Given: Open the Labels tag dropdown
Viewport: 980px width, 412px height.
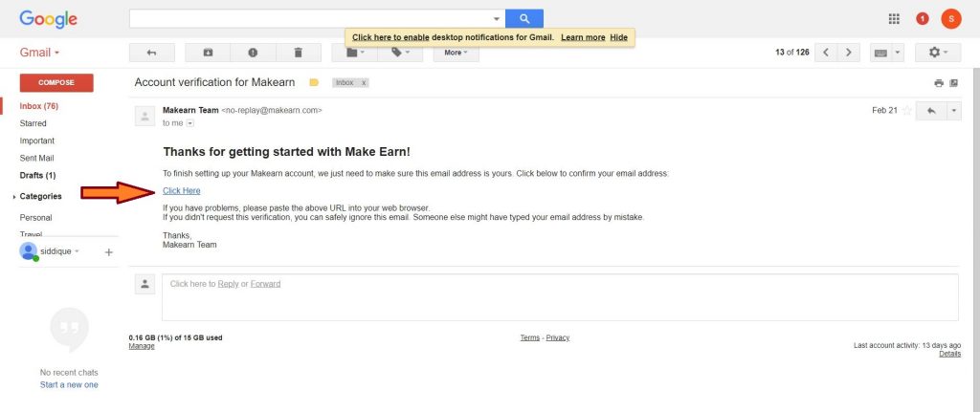Looking at the screenshot, I should [x=400, y=53].
